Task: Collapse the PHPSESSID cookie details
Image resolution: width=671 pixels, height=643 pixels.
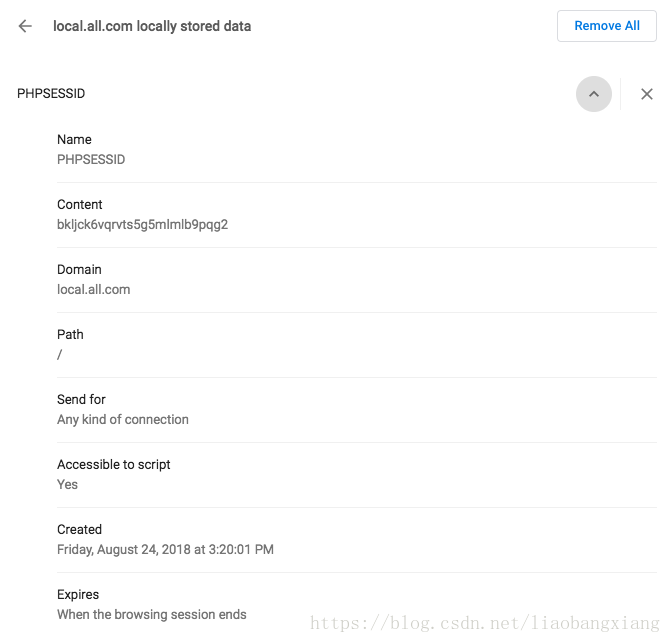Action: [593, 94]
